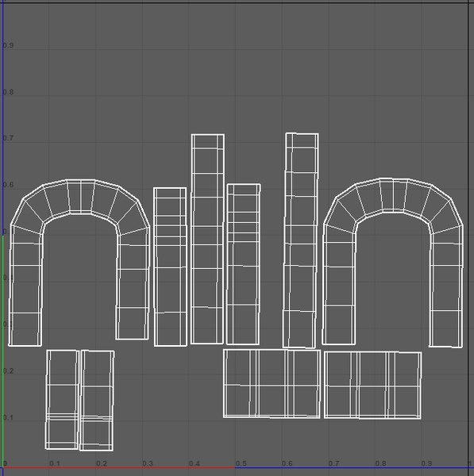The width and height of the screenshot is (474, 476).
Task: Click the 0.1 label on the horizontal axis
Action: pos(55,463)
